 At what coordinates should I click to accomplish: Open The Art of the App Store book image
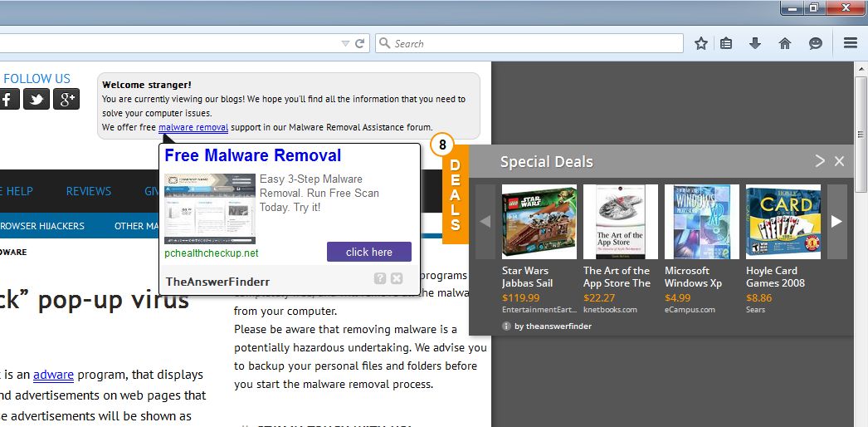pos(621,222)
